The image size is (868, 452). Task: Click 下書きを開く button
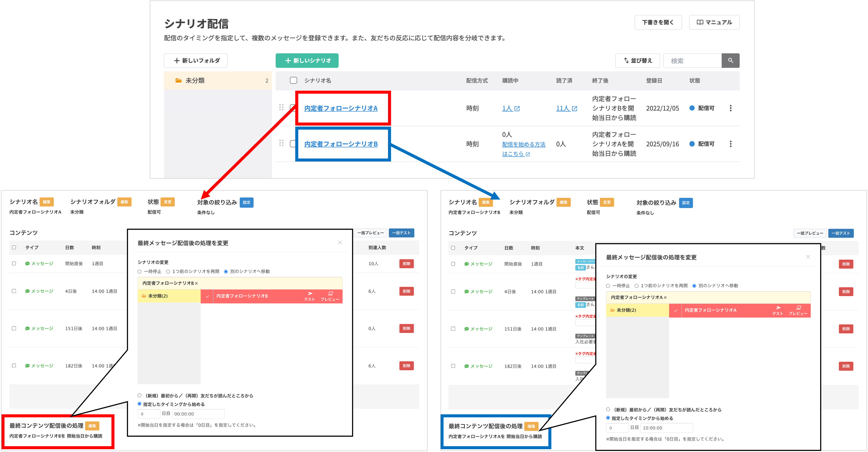(658, 22)
